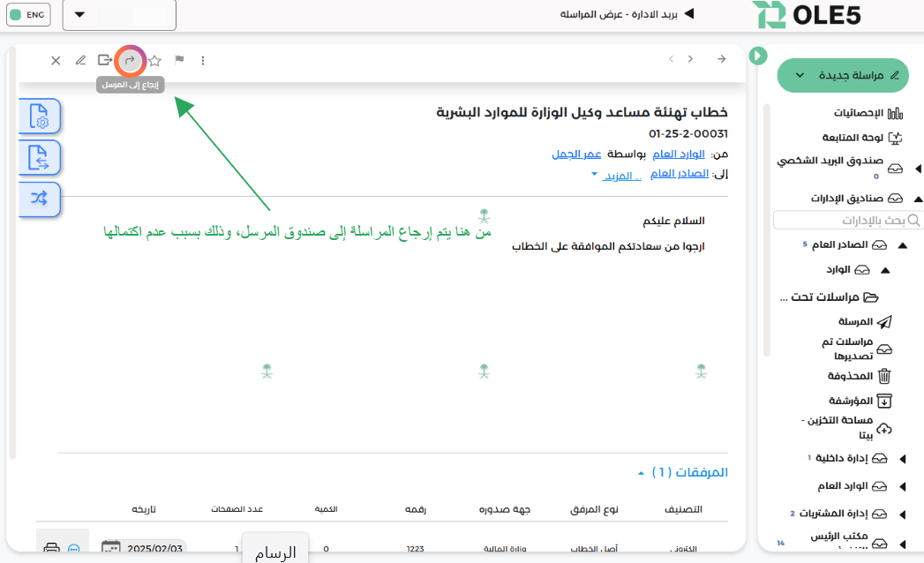
Task: Click the بحث بالإدارات search field
Action: 847,220
